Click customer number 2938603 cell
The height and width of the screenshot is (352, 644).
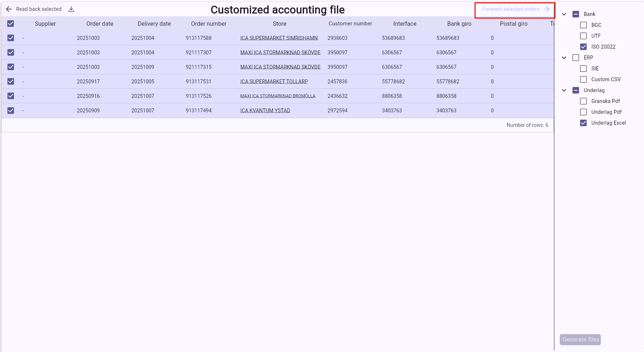338,38
